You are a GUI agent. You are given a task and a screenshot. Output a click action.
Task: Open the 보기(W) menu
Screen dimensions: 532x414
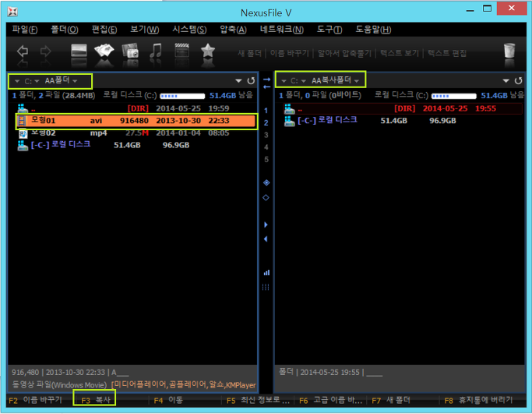145,30
